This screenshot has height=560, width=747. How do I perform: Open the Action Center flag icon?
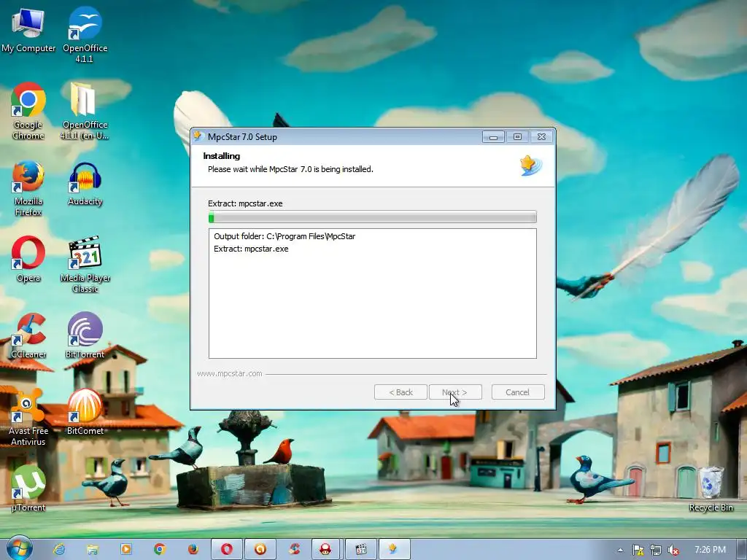point(638,550)
